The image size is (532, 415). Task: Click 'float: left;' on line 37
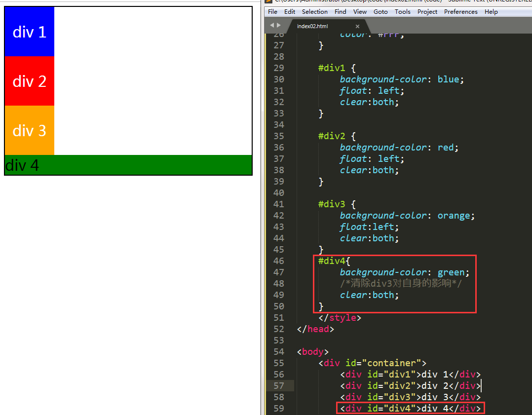372,159
